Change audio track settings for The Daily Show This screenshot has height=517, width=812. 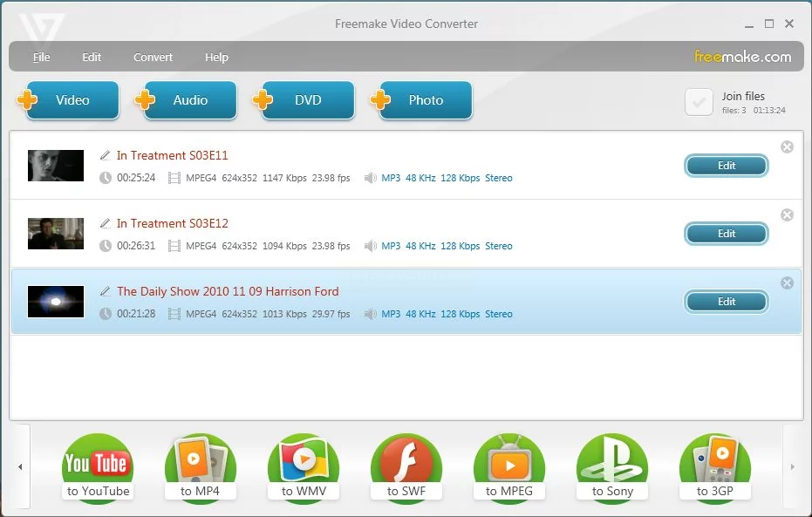pyautogui.click(x=447, y=314)
